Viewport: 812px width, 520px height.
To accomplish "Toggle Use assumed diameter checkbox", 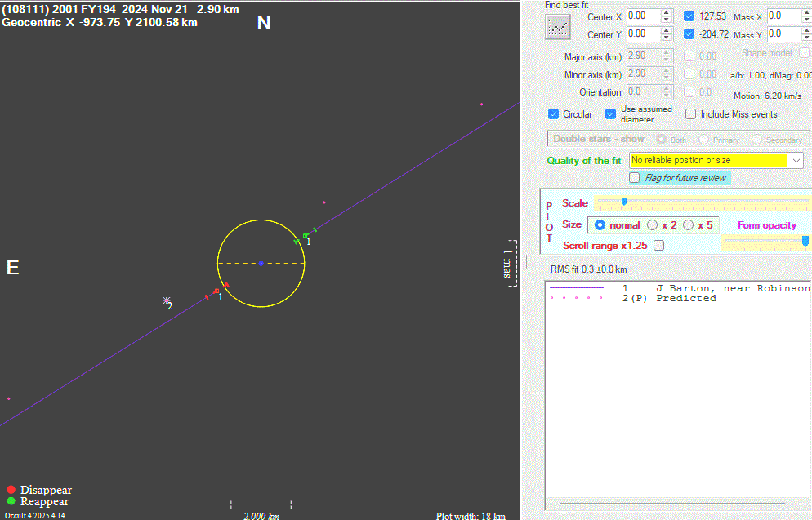I will 610,113.
